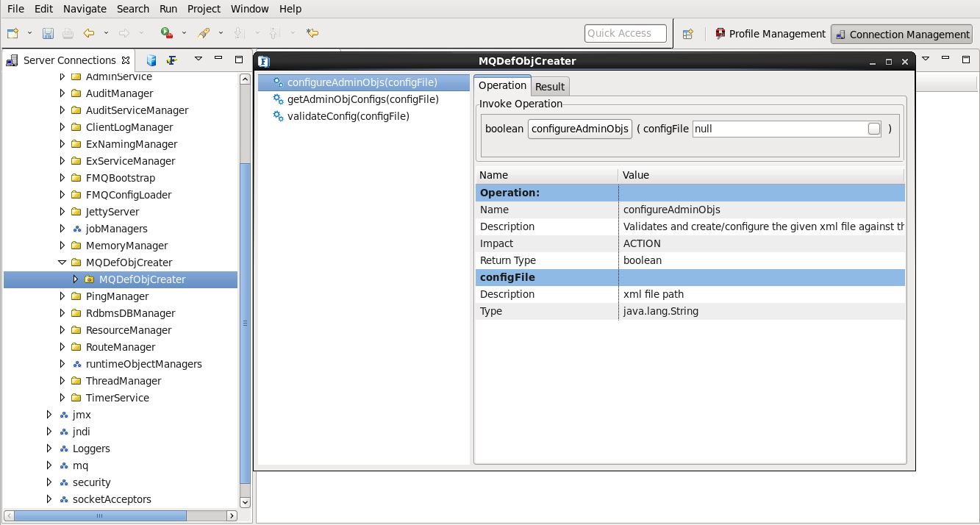Select getAdminObjConfigs(configFile) operation
Image resolution: width=980 pixels, height=525 pixels.
coord(362,99)
